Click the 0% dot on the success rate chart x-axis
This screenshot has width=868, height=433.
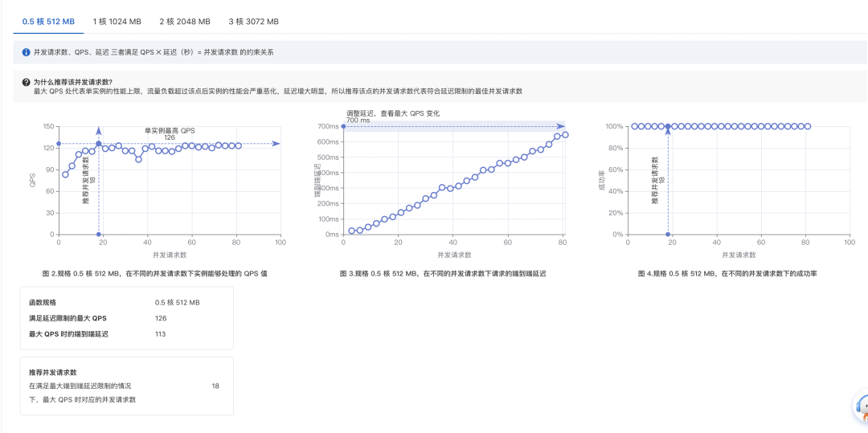[x=668, y=235]
